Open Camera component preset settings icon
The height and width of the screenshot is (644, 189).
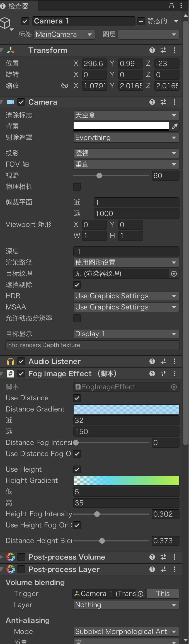(x=163, y=102)
